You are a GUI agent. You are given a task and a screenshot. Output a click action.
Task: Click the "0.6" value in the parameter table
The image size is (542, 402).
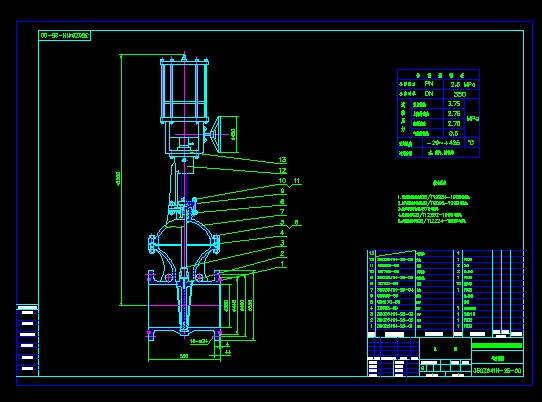(x=454, y=133)
